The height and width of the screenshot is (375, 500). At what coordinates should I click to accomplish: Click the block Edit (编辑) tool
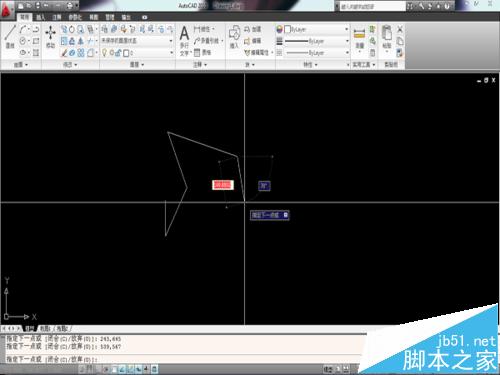252,41
